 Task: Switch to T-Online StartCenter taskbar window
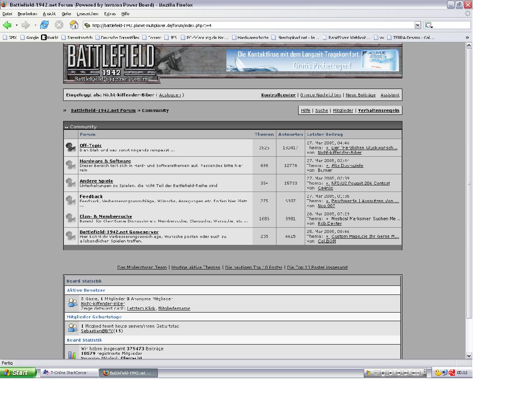69,373
